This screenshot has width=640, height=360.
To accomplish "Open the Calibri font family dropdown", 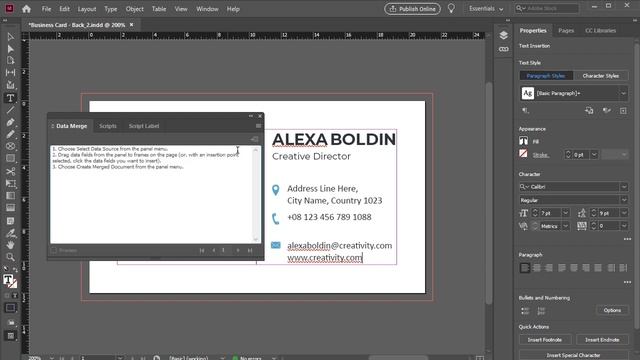I will point(624,187).
